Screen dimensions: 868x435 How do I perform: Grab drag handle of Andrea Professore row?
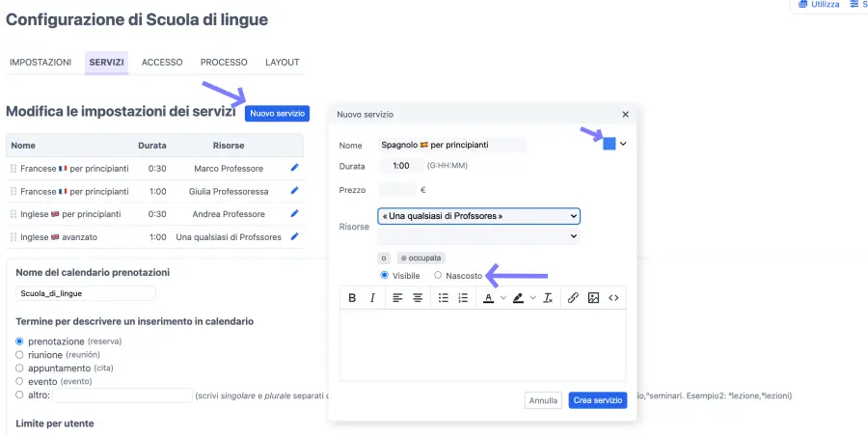(14, 214)
